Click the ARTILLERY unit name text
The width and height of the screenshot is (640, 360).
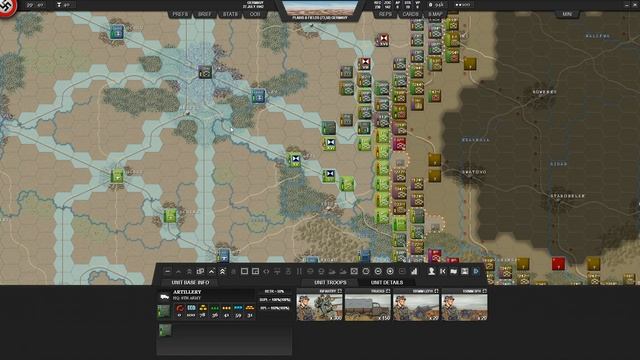[x=187, y=292]
